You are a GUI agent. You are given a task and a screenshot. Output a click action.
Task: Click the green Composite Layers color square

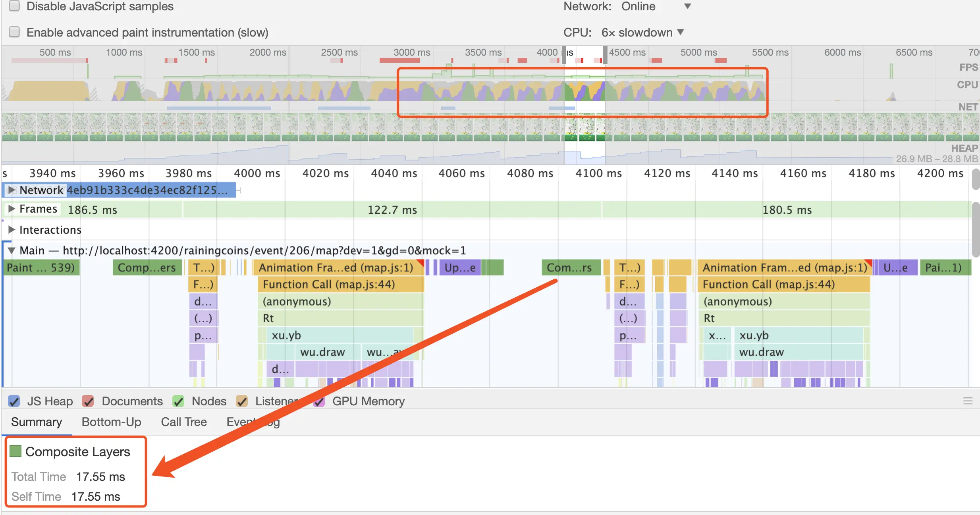point(15,451)
